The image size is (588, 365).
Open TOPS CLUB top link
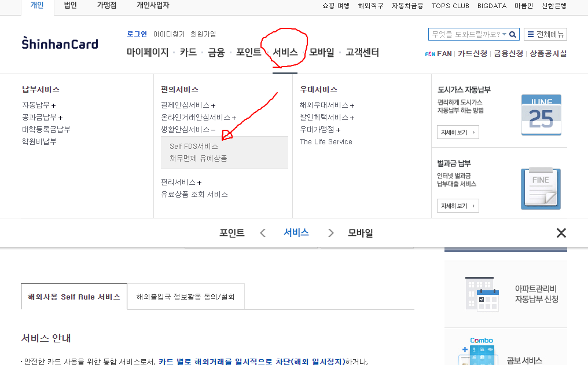[x=450, y=6]
